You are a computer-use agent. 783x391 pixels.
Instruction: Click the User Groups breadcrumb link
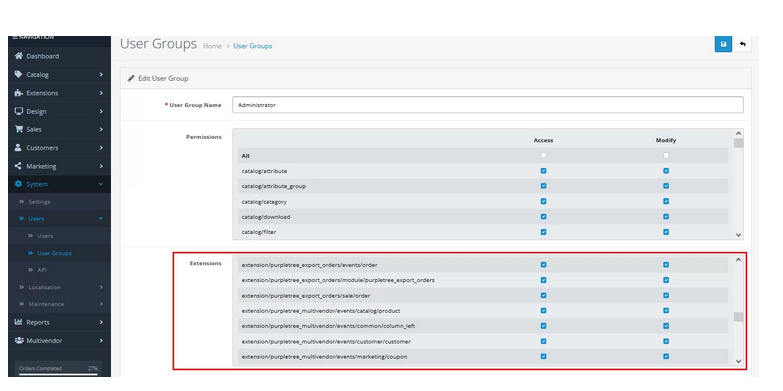[x=253, y=46]
